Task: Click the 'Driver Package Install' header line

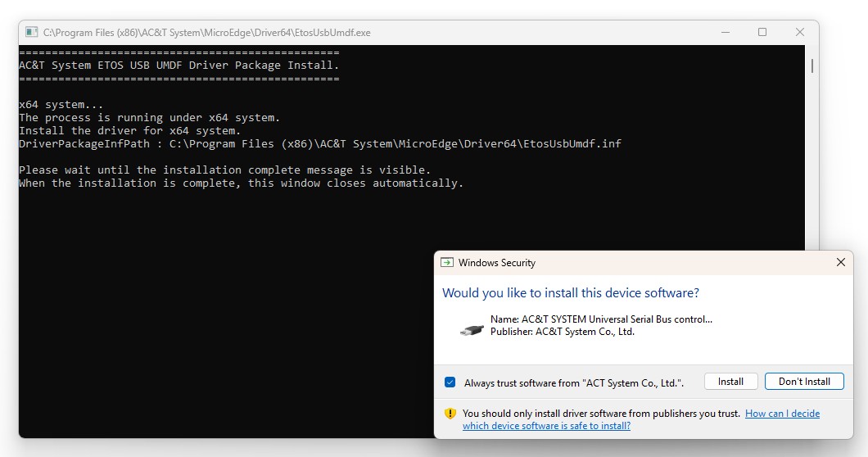Action: point(179,66)
